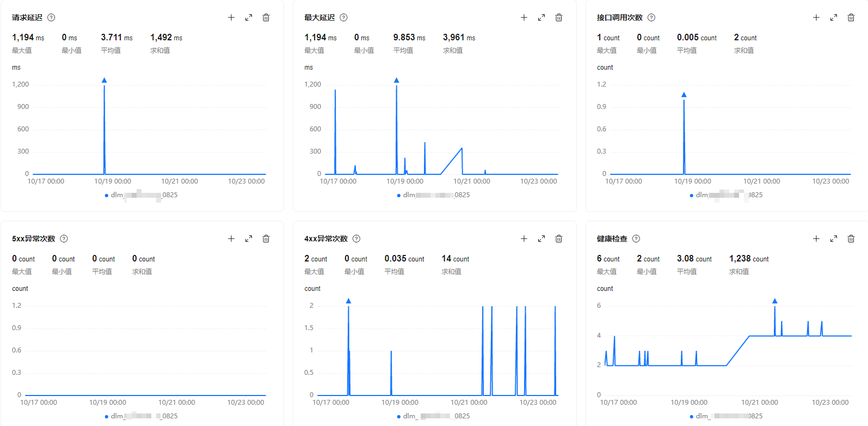Open help tooltip next to 请求延迟

point(51,17)
